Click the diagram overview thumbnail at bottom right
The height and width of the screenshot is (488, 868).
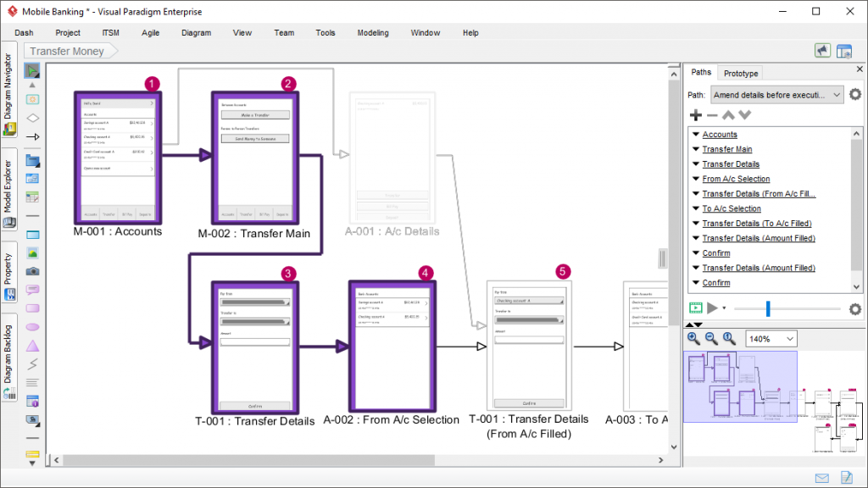742,387
